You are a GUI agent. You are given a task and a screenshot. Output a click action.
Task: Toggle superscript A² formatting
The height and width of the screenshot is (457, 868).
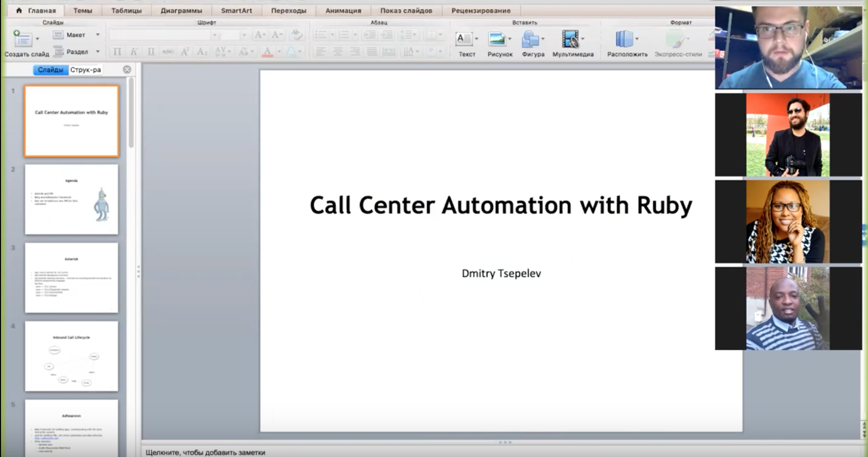click(185, 51)
